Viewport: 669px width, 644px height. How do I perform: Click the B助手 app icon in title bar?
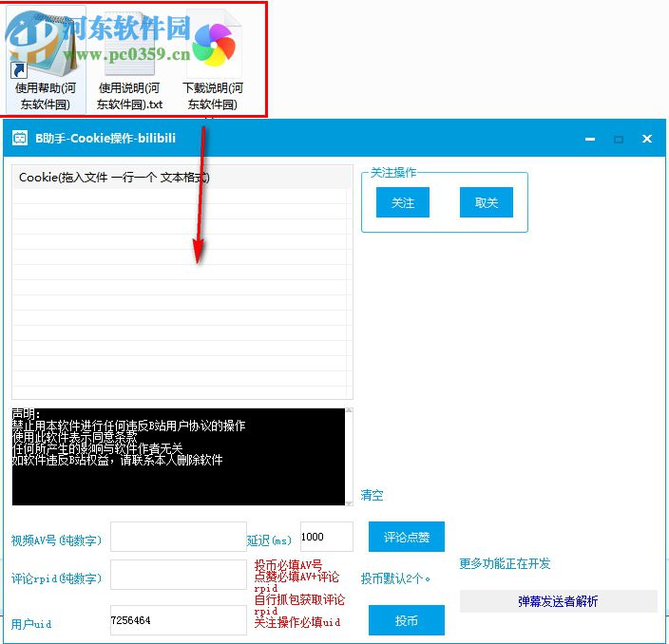pos(20,138)
